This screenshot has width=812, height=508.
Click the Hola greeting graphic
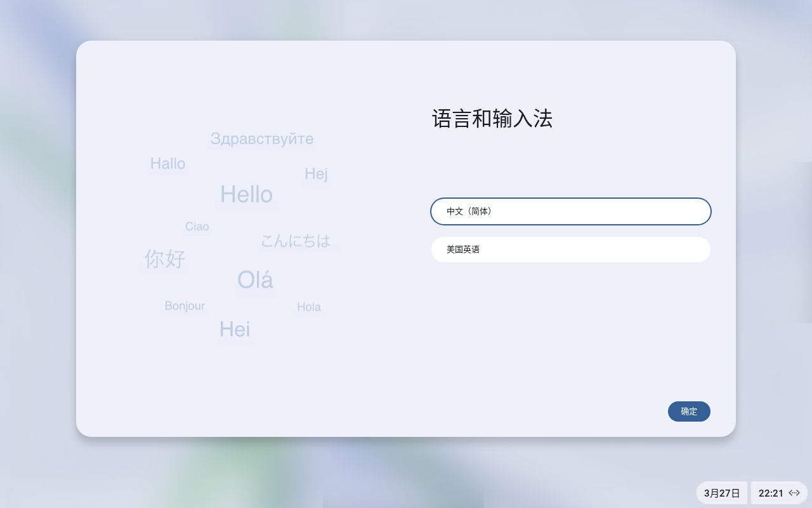(x=309, y=307)
